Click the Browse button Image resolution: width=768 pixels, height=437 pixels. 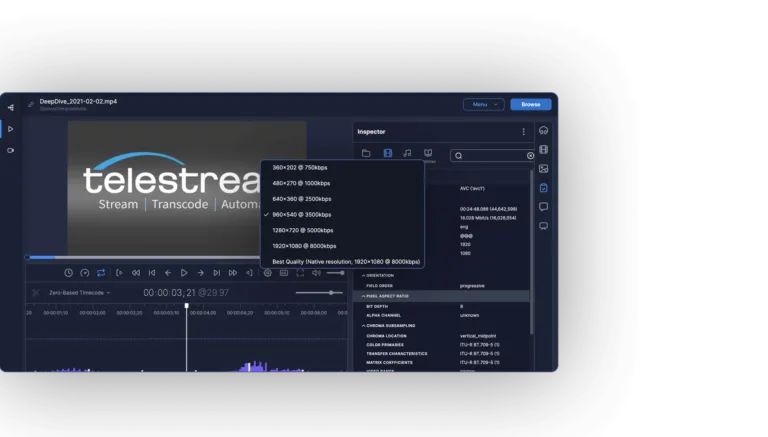(530, 104)
